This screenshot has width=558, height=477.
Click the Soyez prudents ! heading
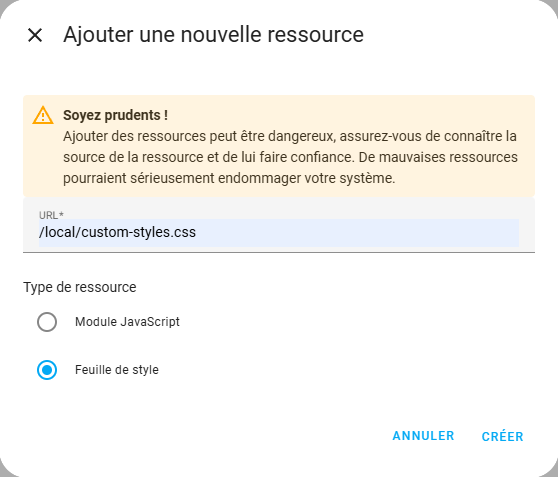pos(115,115)
